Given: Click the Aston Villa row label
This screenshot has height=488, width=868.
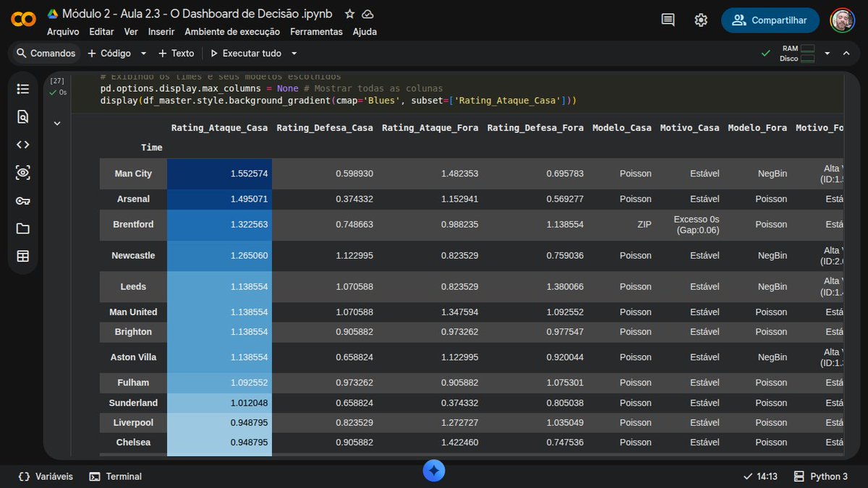Looking at the screenshot, I should (x=133, y=357).
